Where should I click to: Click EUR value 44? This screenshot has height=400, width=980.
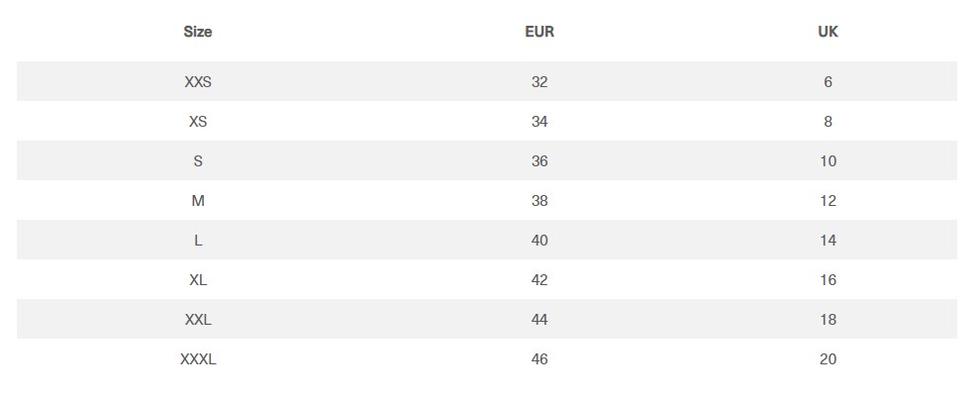tap(539, 320)
